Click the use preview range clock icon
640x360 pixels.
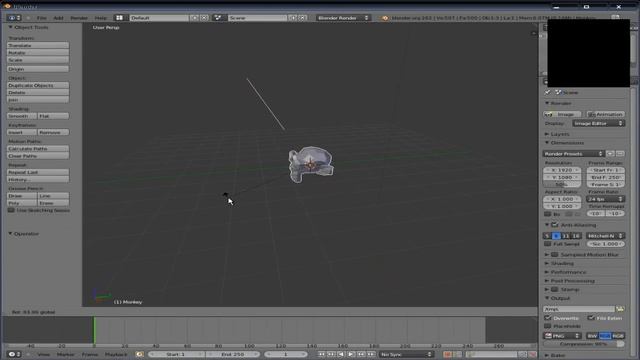(140, 354)
